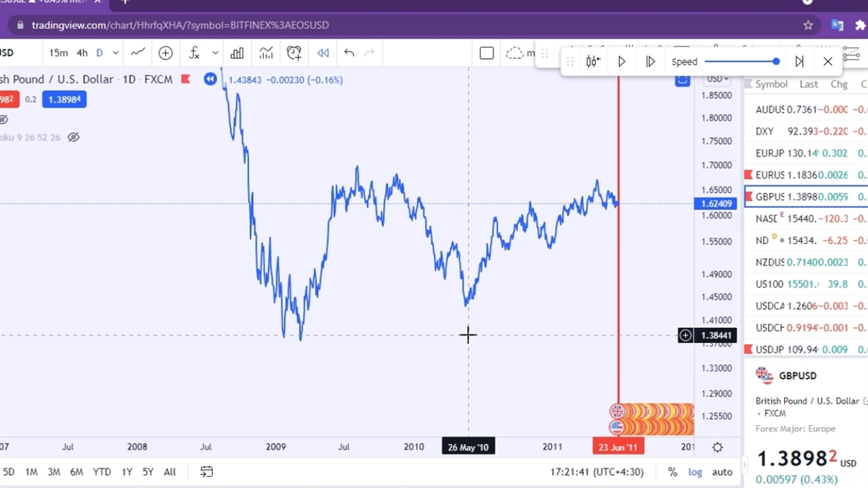868x488 pixels.
Task: Expand the indicator templates dropdown arrow
Action: tap(215, 53)
